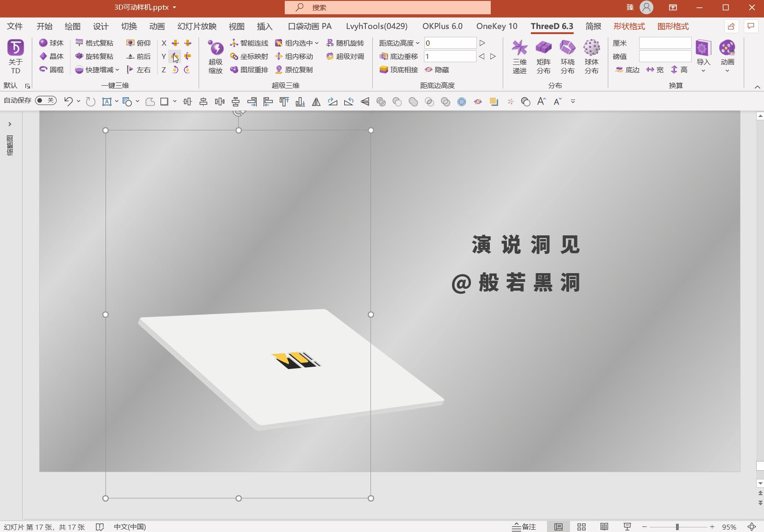Switch to normal view in status bar
Image resolution: width=764 pixels, height=532 pixels.
[558, 526]
